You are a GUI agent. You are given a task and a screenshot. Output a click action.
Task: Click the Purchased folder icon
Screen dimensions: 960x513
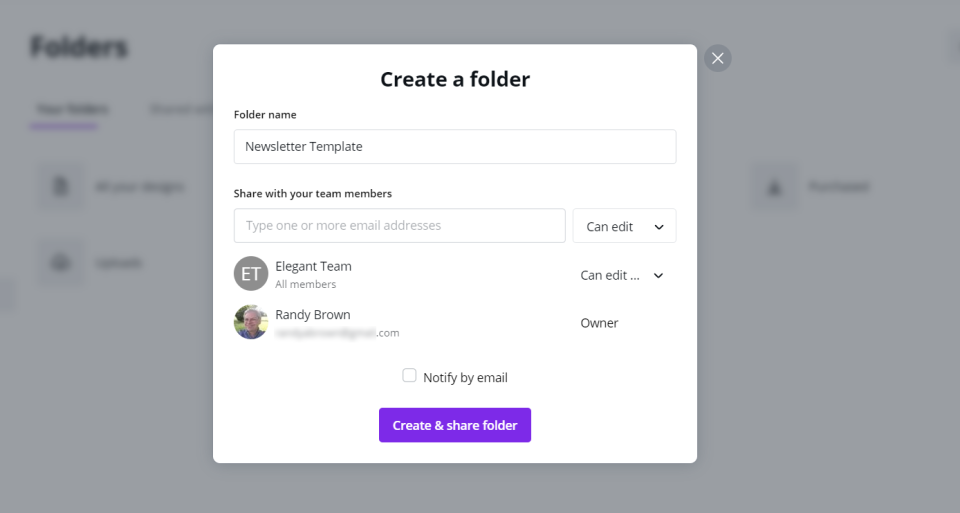pyautogui.click(x=774, y=187)
